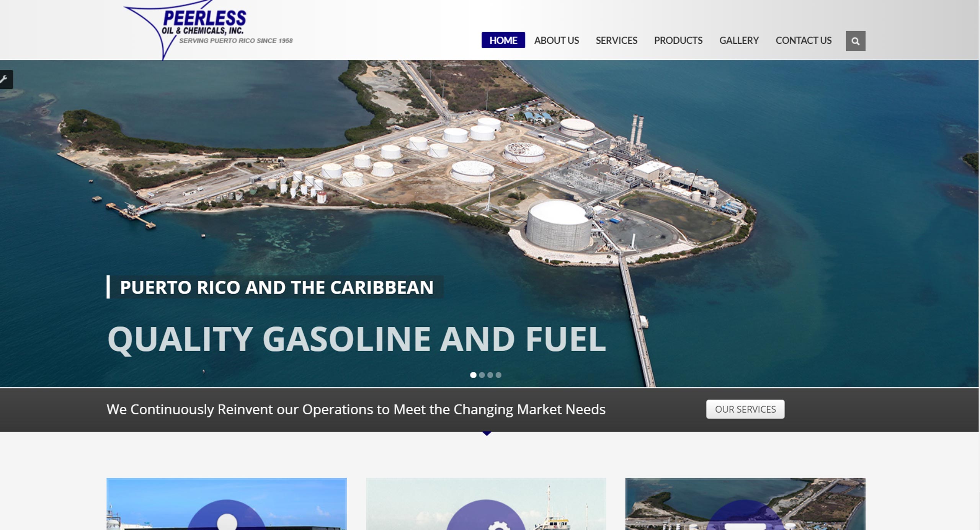Open the right card with aerial view
The width and height of the screenshot is (980, 530).
pyautogui.click(x=745, y=504)
